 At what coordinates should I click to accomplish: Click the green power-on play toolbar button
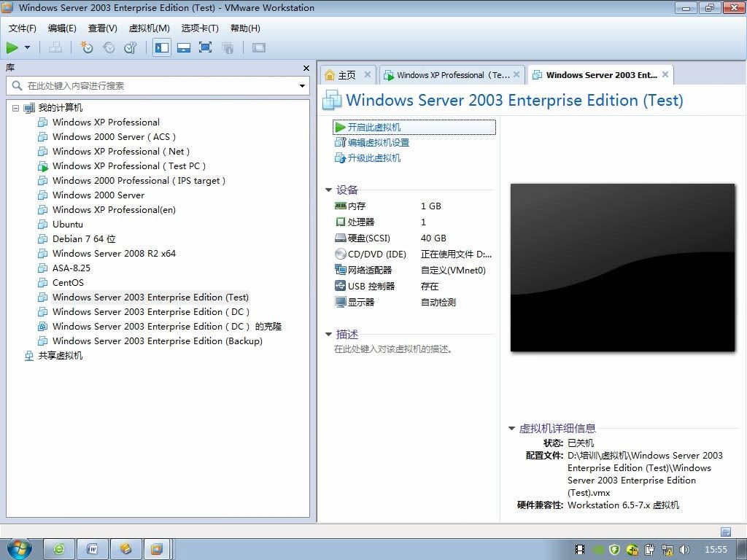click(x=12, y=47)
